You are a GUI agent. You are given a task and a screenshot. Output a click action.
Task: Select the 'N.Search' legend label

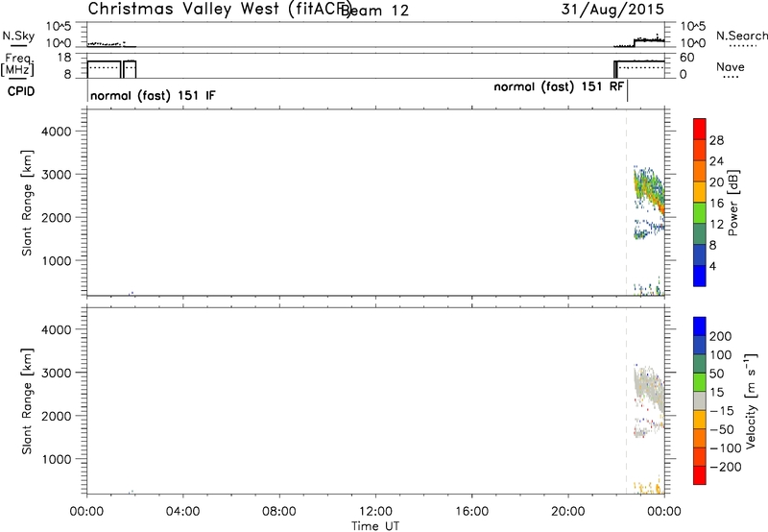(x=741, y=36)
